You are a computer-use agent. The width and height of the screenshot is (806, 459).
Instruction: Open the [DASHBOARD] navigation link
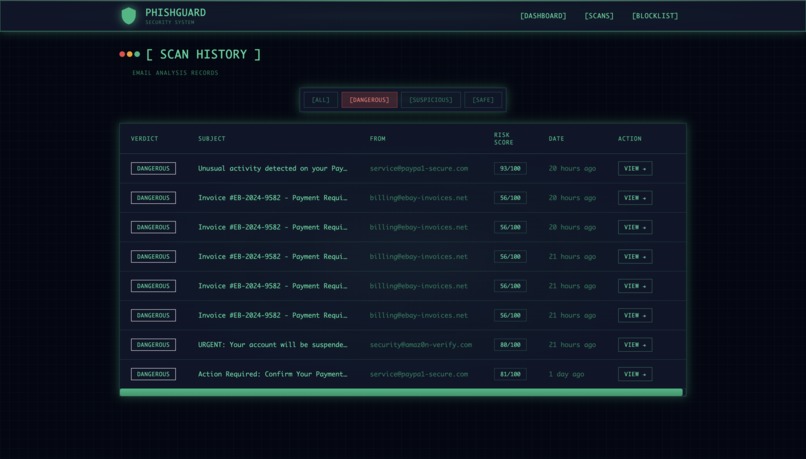543,16
